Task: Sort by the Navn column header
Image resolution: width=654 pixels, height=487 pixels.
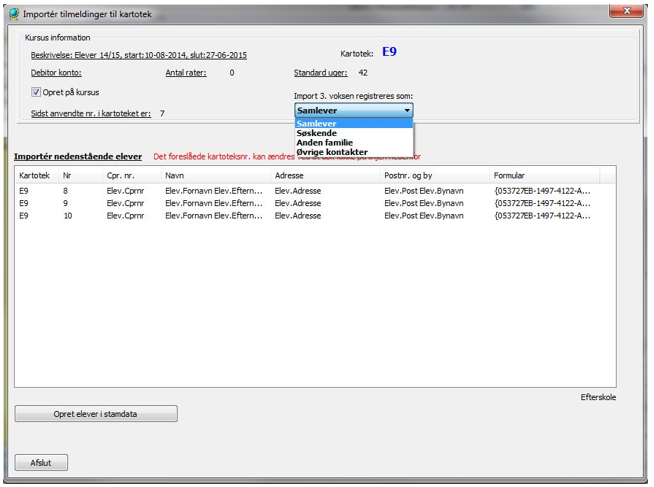Action: tap(216, 176)
